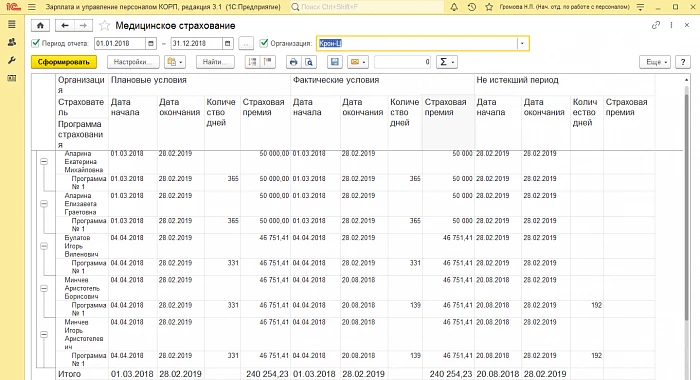Select Булатов Игорь Виленович name cell
Screen dimensions: 700x380
tap(81, 246)
